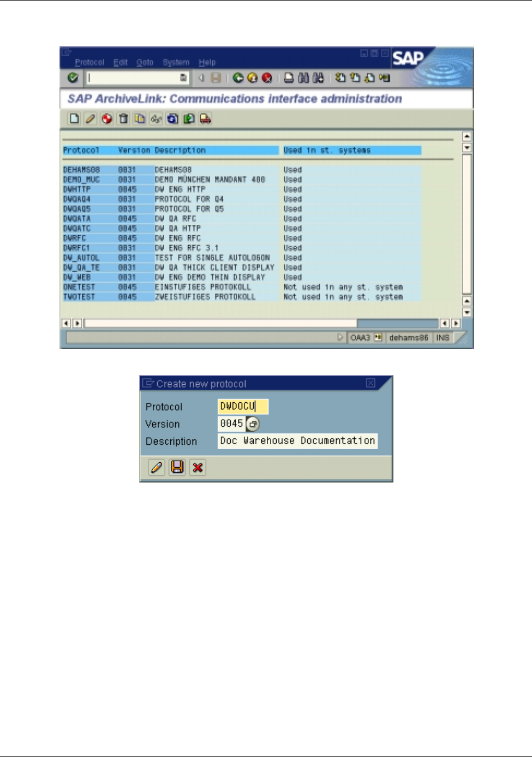Open the Help menu
532x757 pixels.
click(207, 62)
